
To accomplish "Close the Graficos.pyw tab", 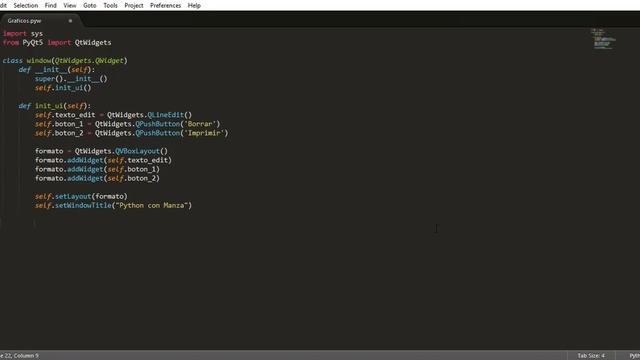I will [x=70, y=20].
